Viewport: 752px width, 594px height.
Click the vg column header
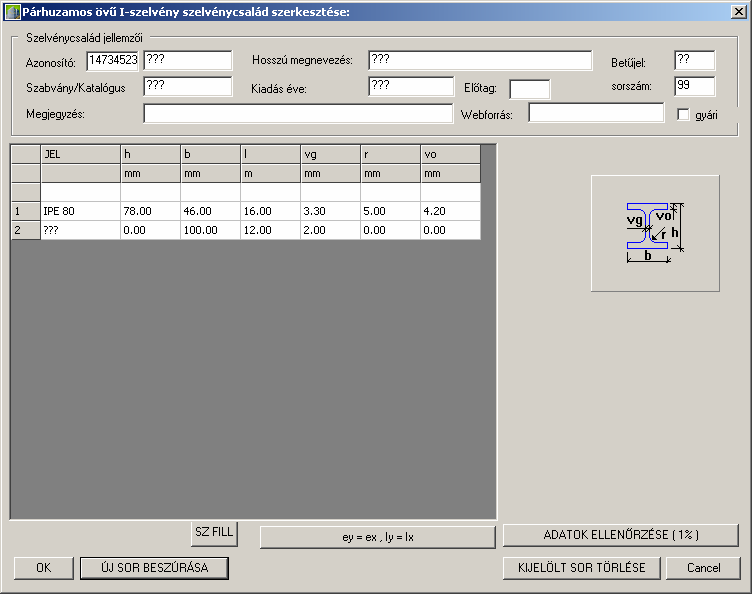tap(330, 154)
